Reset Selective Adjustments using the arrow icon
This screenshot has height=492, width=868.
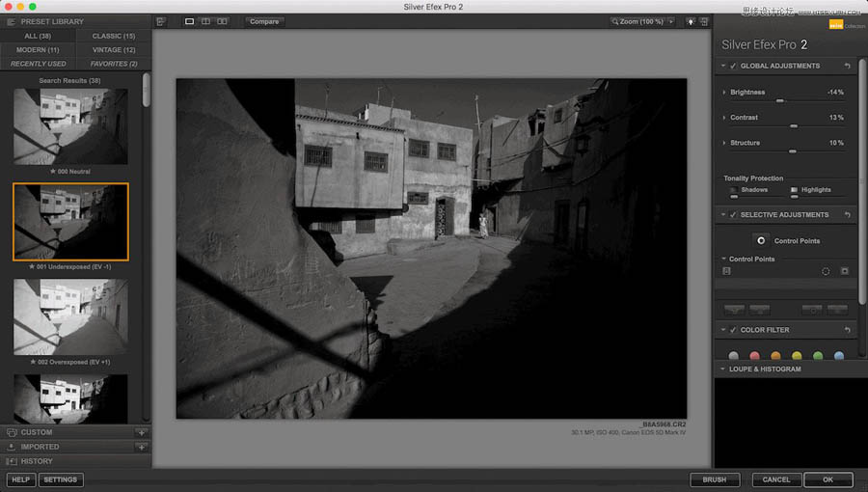point(847,215)
